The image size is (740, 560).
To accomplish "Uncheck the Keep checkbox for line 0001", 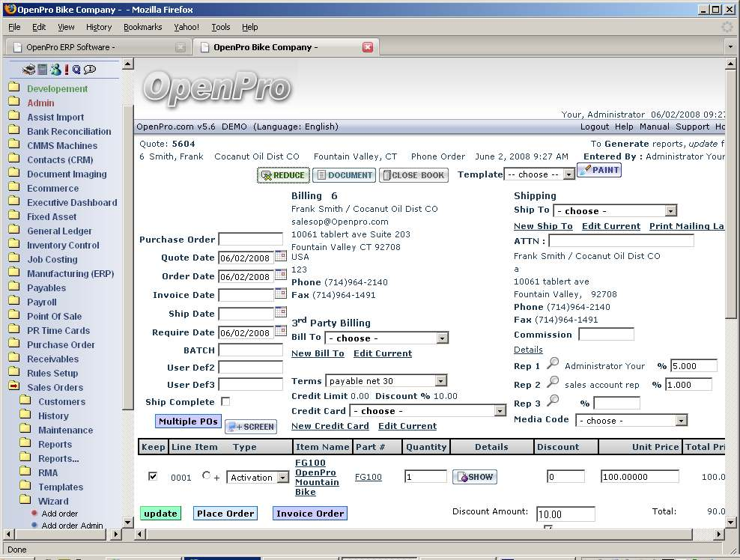I will 154,476.
